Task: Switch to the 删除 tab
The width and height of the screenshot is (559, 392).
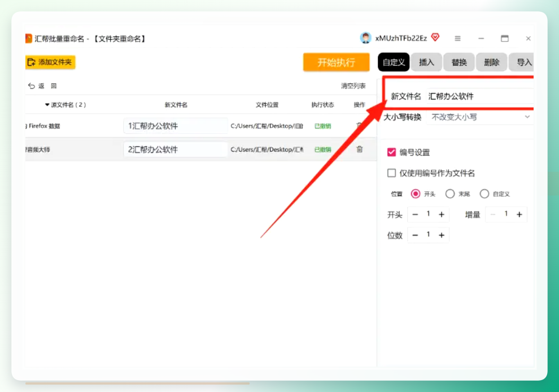Action: [x=492, y=62]
